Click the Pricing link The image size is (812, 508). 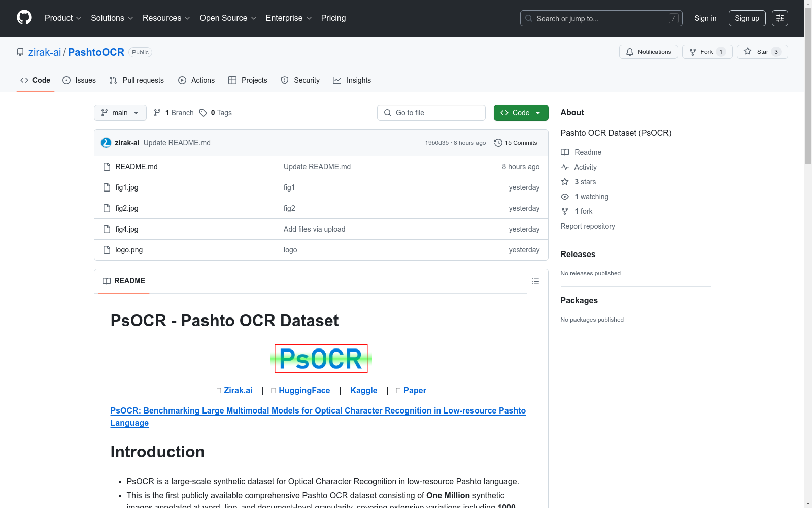[x=333, y=18]
